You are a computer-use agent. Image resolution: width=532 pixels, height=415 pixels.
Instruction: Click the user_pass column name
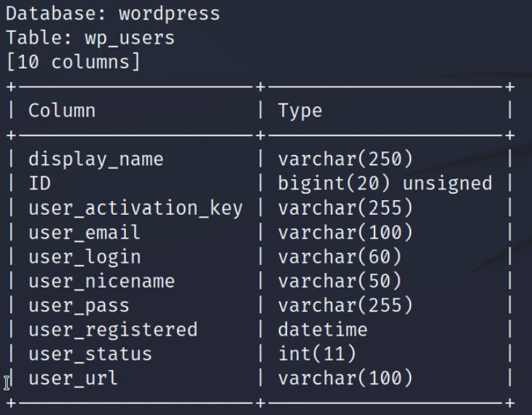click(x=79, y=306)
